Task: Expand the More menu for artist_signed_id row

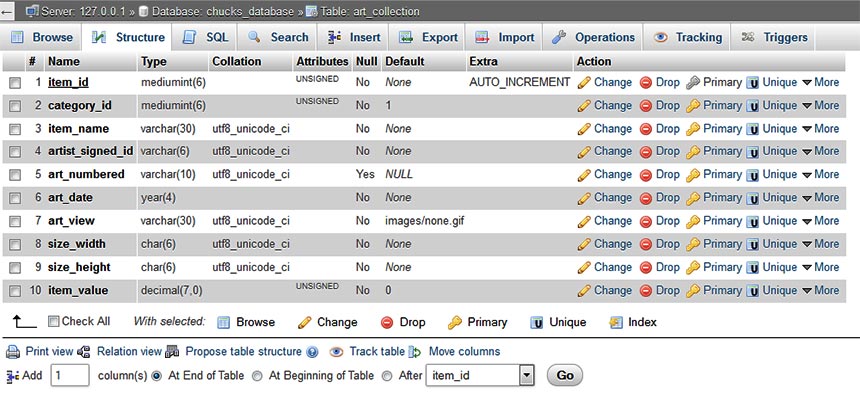Action: point(821,151)
